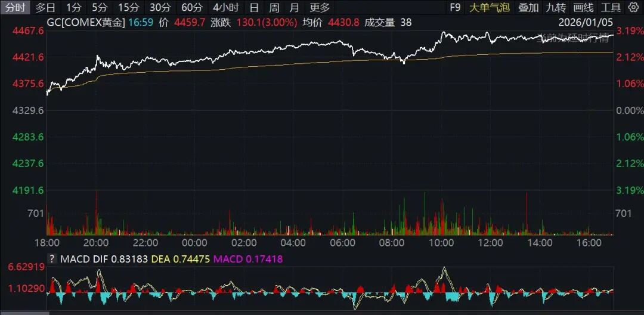Select the 多日 multi-day view
The image size is (644, 315).
pos(45,8)
